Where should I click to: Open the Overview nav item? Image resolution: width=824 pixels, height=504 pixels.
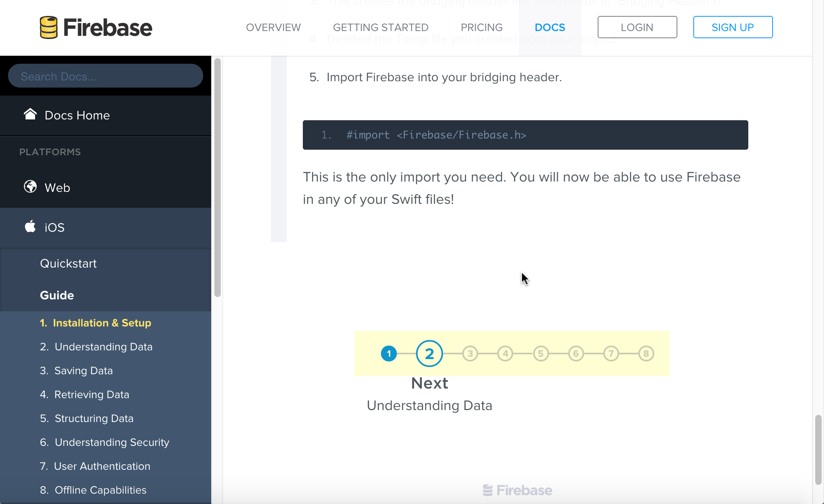click(x=273, y=27)
